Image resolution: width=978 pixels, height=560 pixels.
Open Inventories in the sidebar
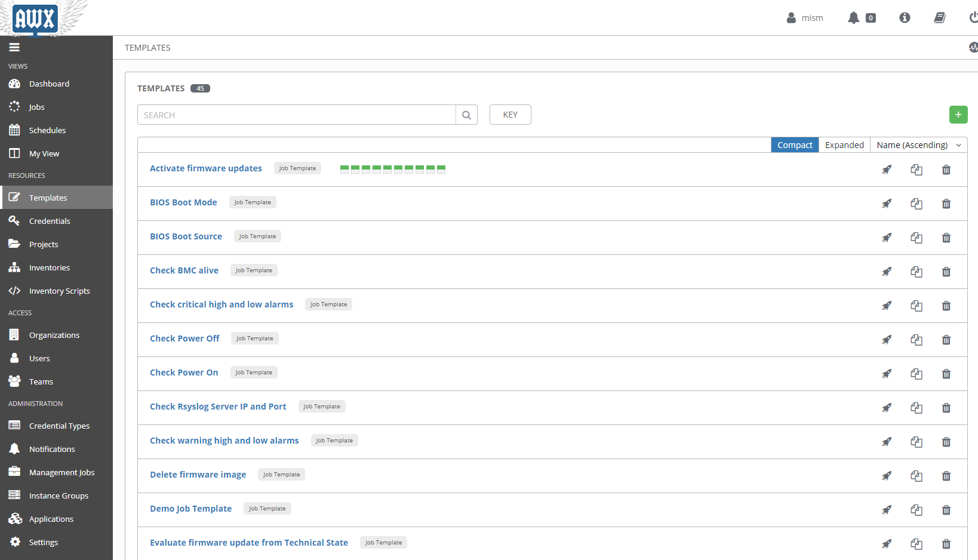[56, 267]
